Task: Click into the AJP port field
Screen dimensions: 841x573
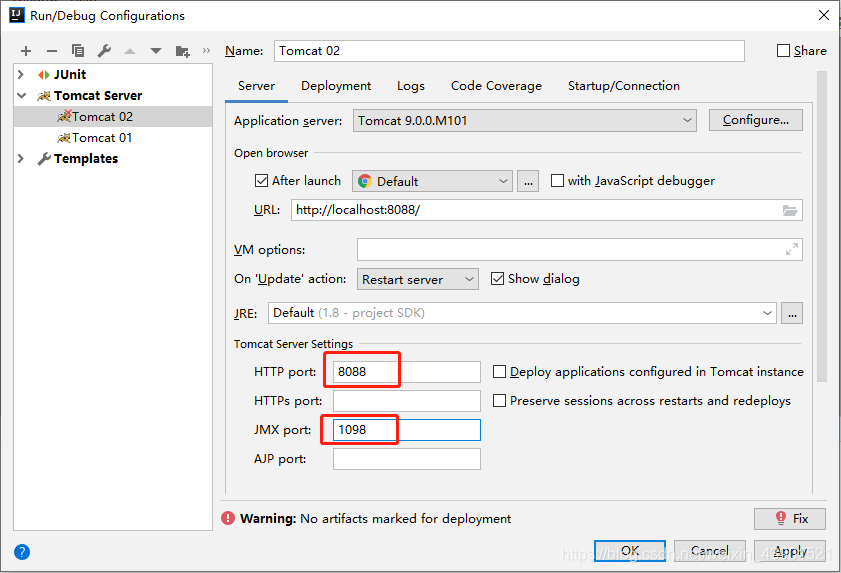Action: [407, 459]
